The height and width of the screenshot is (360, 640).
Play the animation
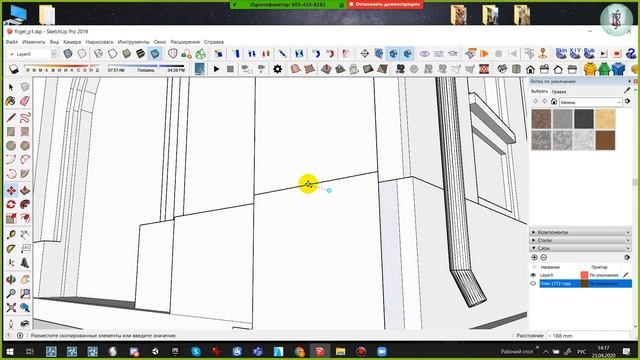[216, 69]
